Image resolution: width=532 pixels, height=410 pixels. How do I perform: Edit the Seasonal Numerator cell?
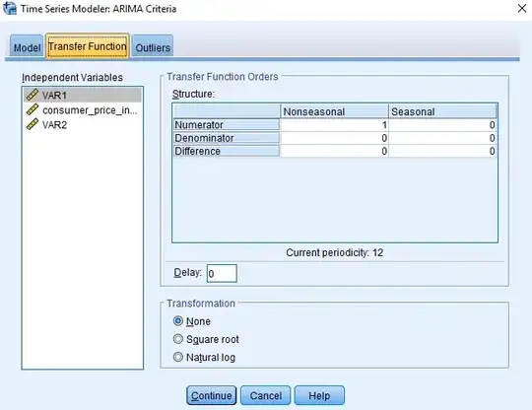point(442,125)
